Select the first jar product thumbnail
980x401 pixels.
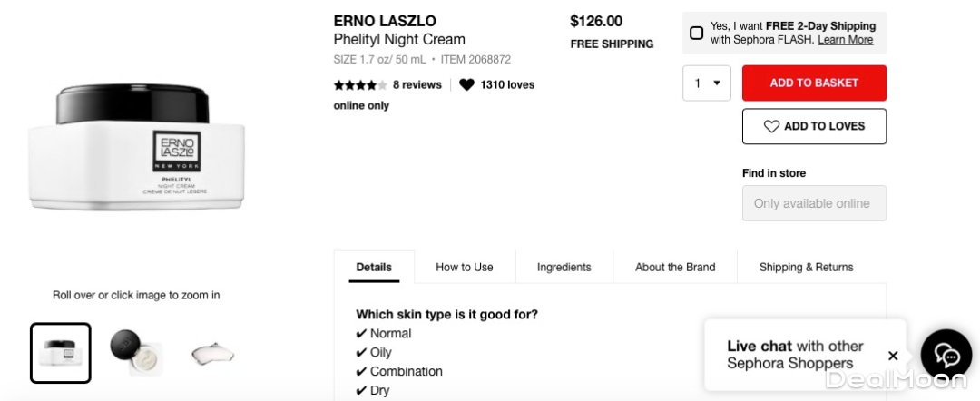point(61,353)
